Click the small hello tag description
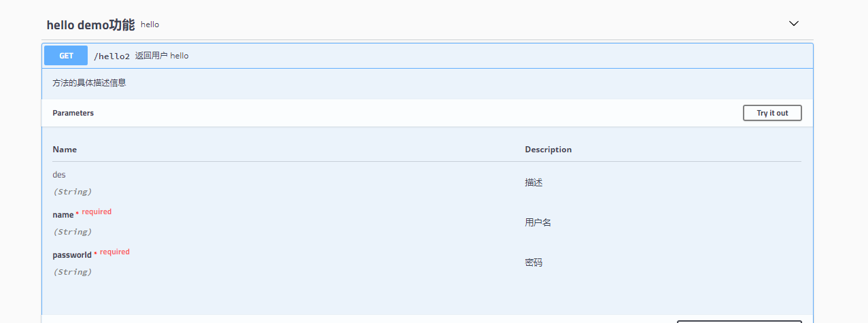868x323 pixels. click(x=150, y=24)
